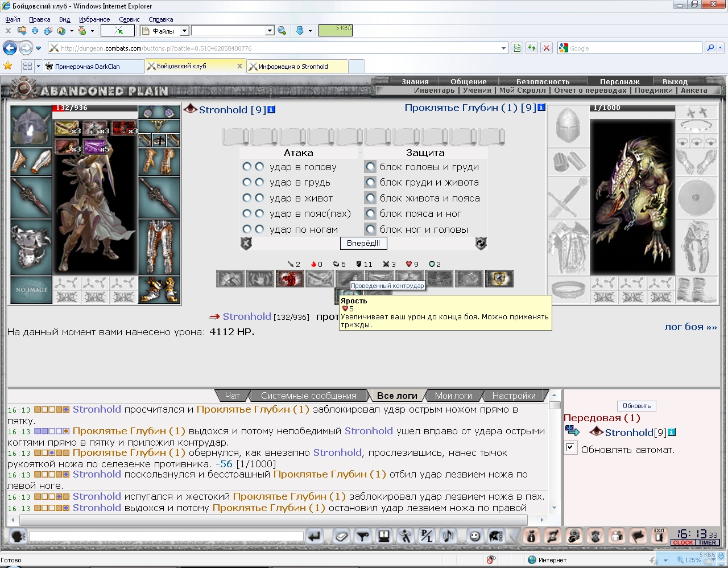Select second radio for удар в пояс(пах)
Image resolution: width=728 pixels, height=568 pixels.
pyautogui.click(x=259, y=213)
